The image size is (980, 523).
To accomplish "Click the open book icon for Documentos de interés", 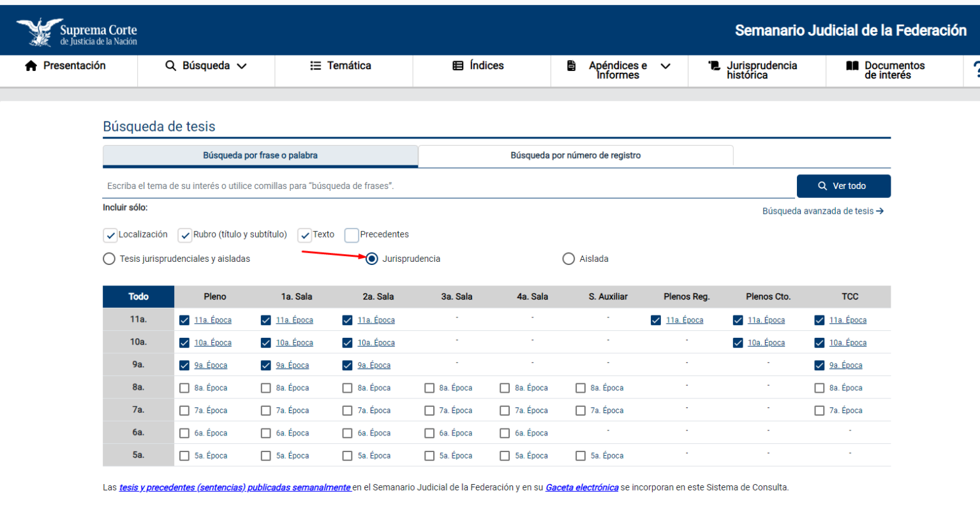I will pos(852,66).
